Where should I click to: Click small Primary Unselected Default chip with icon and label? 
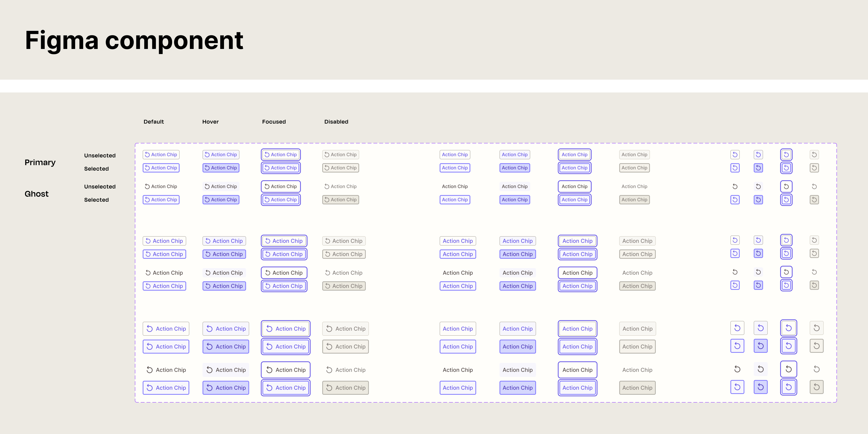click(x=161, y=155)
